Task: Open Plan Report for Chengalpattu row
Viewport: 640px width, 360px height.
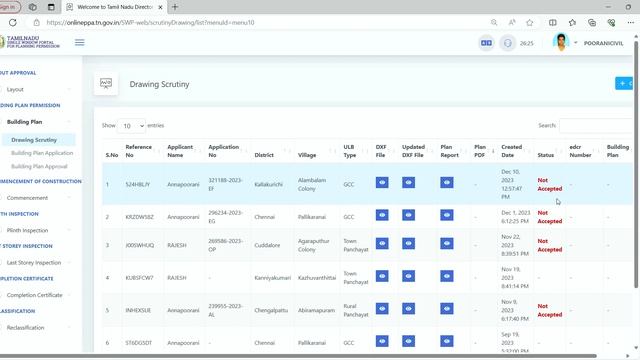Action: click(x=447, y=309)
